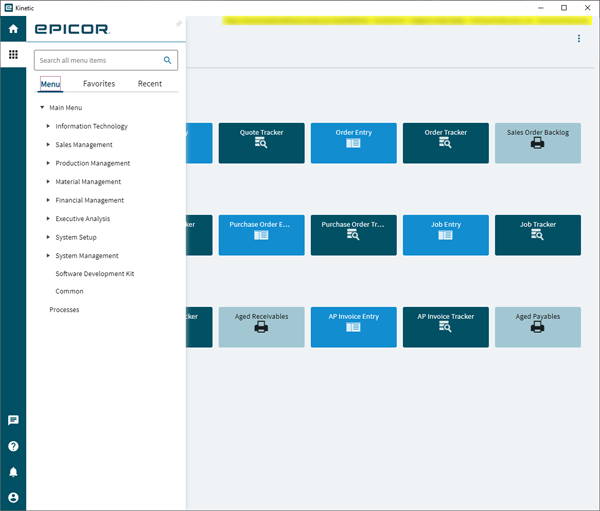This screenshot has width=600, height=511.
Task: Open Executive Analysis menu label
Action: tap(83, 219)
